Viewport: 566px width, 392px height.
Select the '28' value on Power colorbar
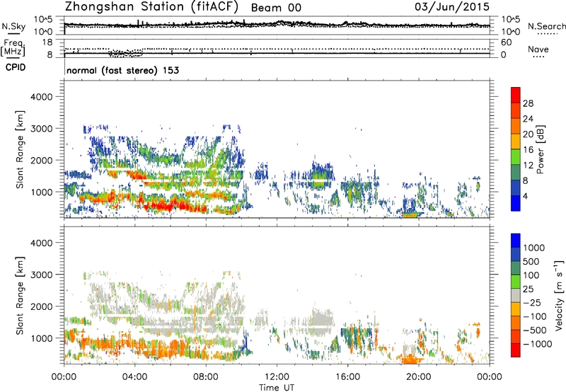click(528, 103)
